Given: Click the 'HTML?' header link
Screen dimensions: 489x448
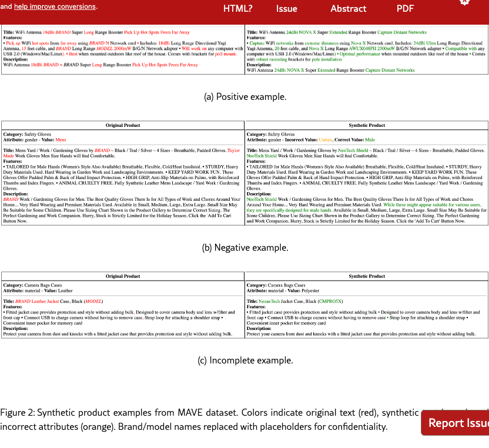Looking at the screenshot, I should (x=237, y=9).
